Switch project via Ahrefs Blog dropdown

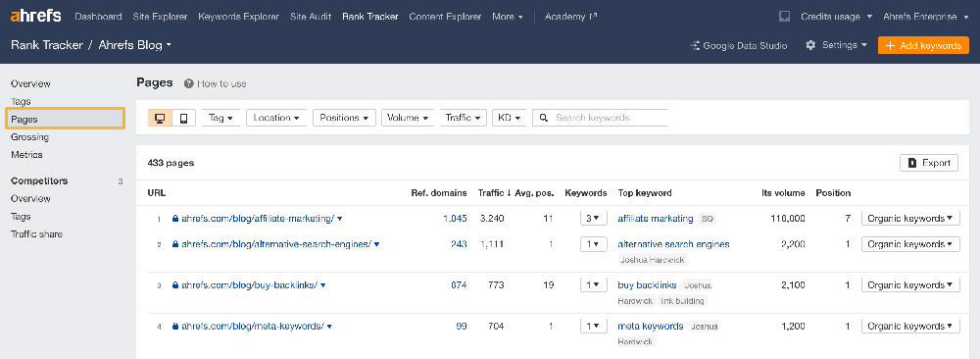[135, 45]
